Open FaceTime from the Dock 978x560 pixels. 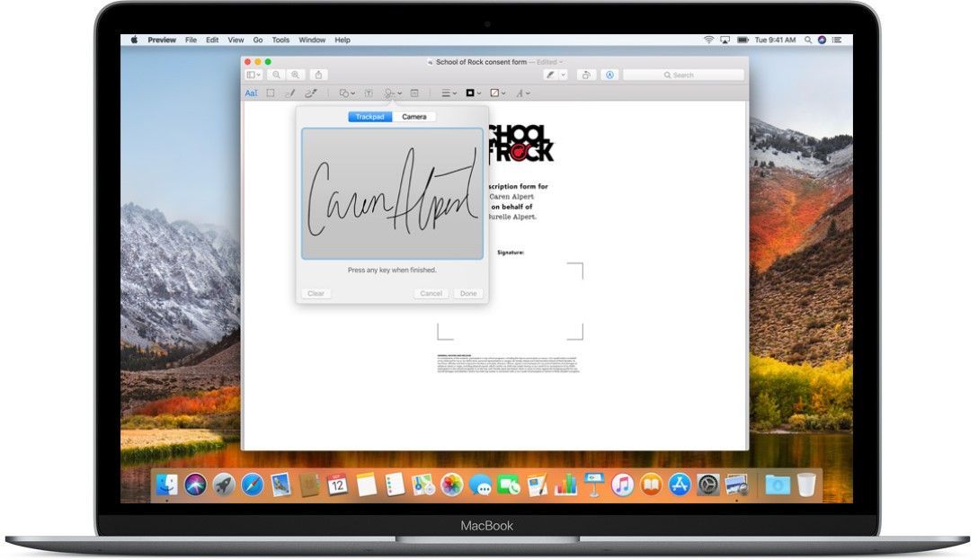click(509, 484)
